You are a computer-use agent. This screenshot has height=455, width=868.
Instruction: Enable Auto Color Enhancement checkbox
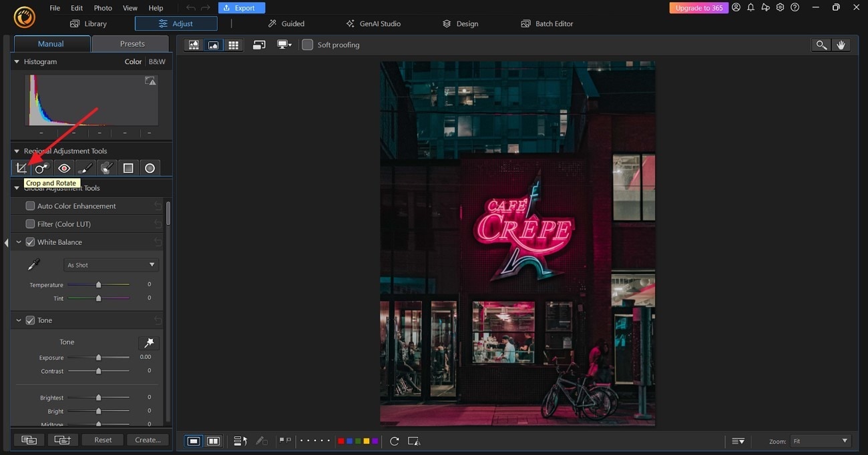click(30, 206)
